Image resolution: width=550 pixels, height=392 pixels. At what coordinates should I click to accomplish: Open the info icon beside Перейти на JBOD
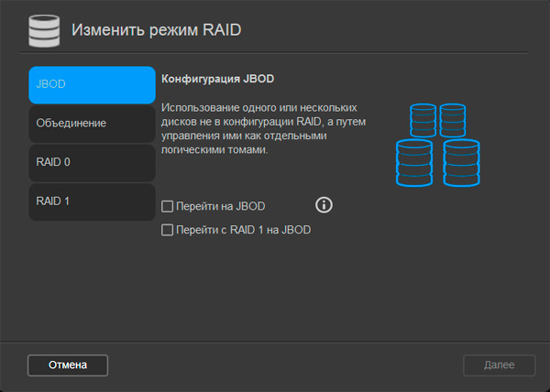tap(324, 204)
